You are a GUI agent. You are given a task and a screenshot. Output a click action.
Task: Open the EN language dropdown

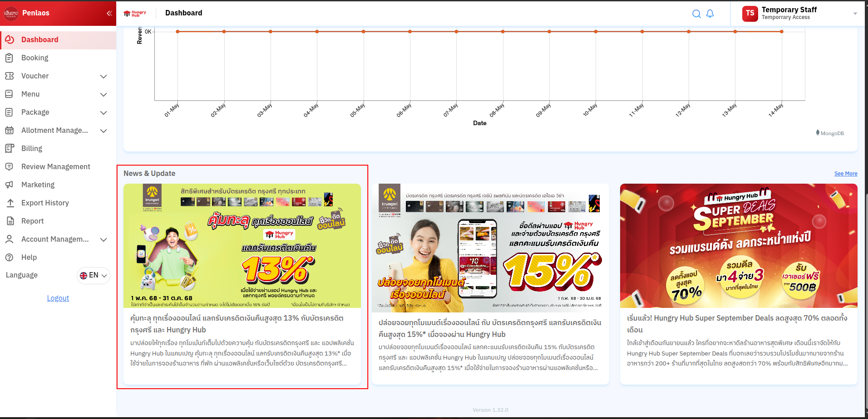[94, 275]
